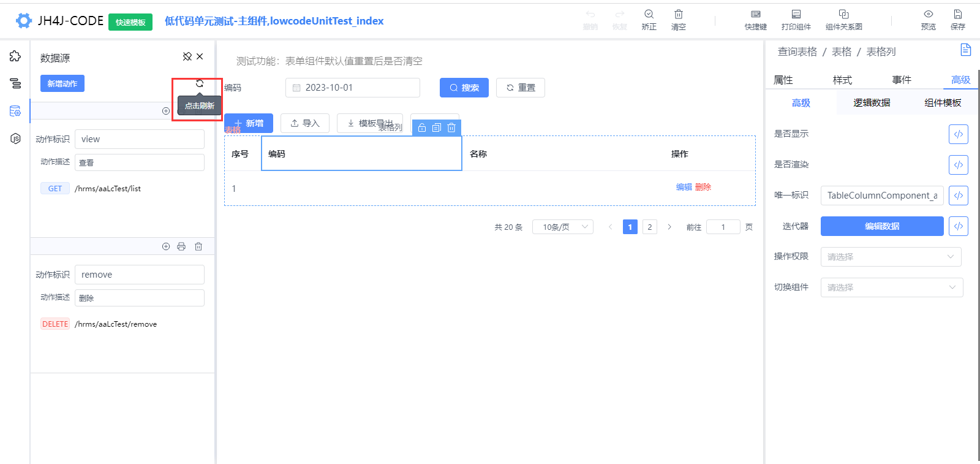Open the 10条/页 page size dropdown

click(563, 227)
